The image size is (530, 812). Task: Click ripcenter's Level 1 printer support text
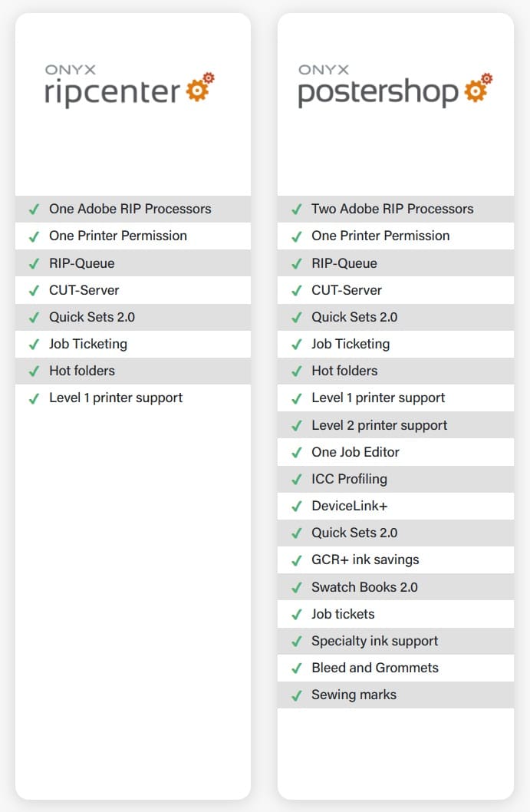(x=116, y=398)
